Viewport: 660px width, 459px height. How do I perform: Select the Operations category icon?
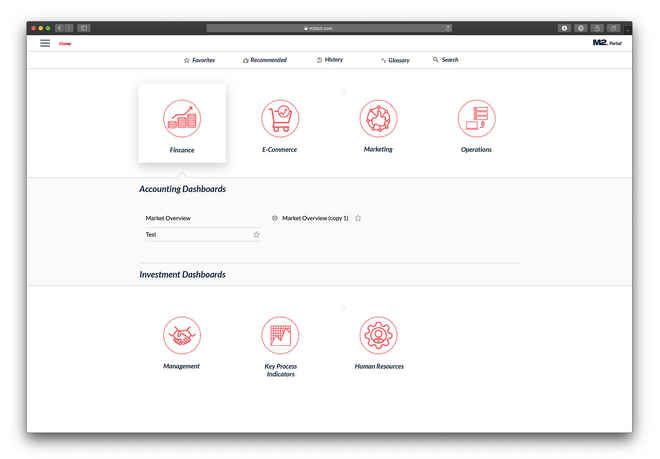[x=476, y=118]
